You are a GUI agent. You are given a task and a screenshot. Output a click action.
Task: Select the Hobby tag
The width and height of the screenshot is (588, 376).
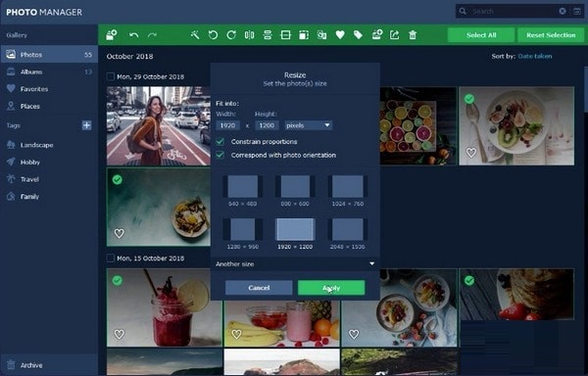tap(49, 163)
